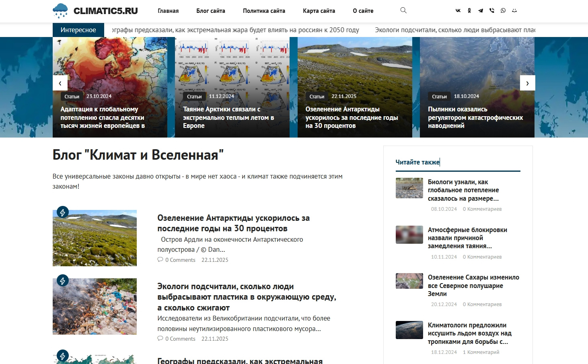Click lightning badge on plastic waste blog thumbnail
Image resolution: width=588 pixels, height=364 pixels.
click(62, 280)
